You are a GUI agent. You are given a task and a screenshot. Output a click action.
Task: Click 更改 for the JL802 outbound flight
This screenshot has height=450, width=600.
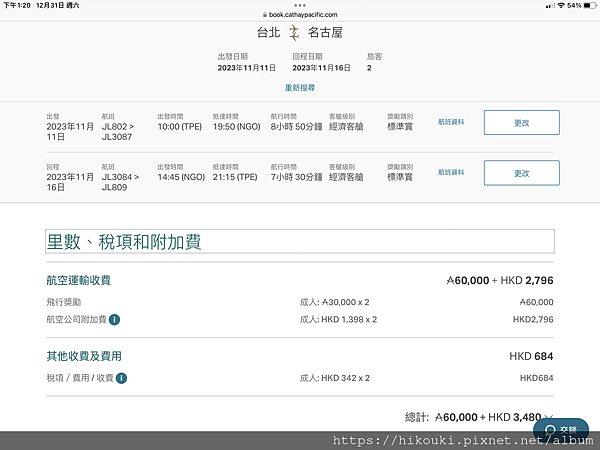[522, 122]
